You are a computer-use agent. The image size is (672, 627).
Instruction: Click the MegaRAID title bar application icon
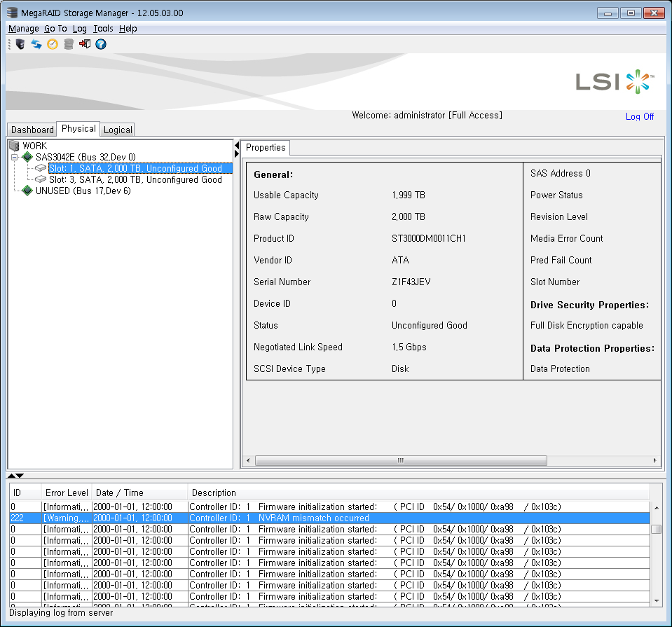point(12,13)
